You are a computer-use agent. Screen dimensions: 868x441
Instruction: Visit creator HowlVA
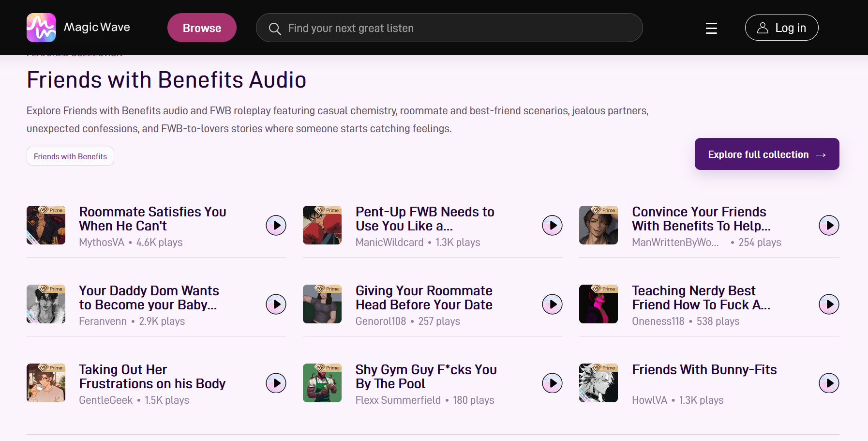(x=649, y=400)
